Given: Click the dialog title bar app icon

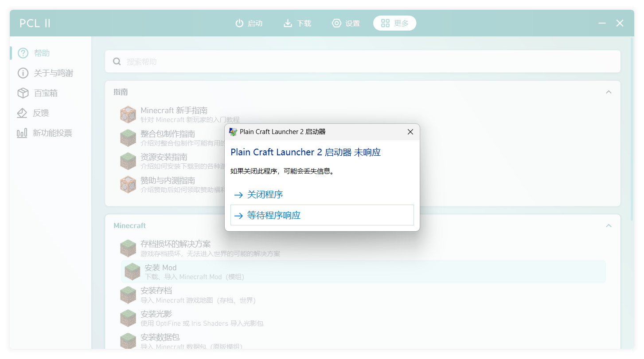Looking at the screenshot, I should [233, 132].
